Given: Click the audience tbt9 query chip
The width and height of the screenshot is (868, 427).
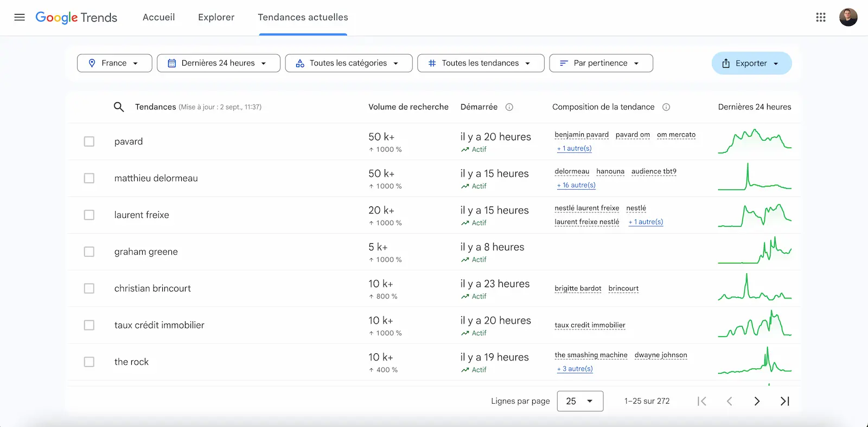Looking at the screenshot, I should coord(654,172).
